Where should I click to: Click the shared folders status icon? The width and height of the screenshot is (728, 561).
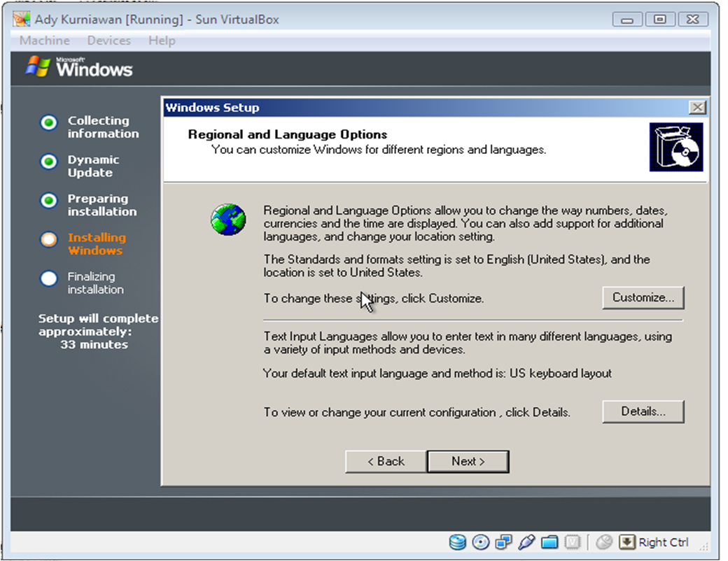pyautogui.click(x=549, y=542)
